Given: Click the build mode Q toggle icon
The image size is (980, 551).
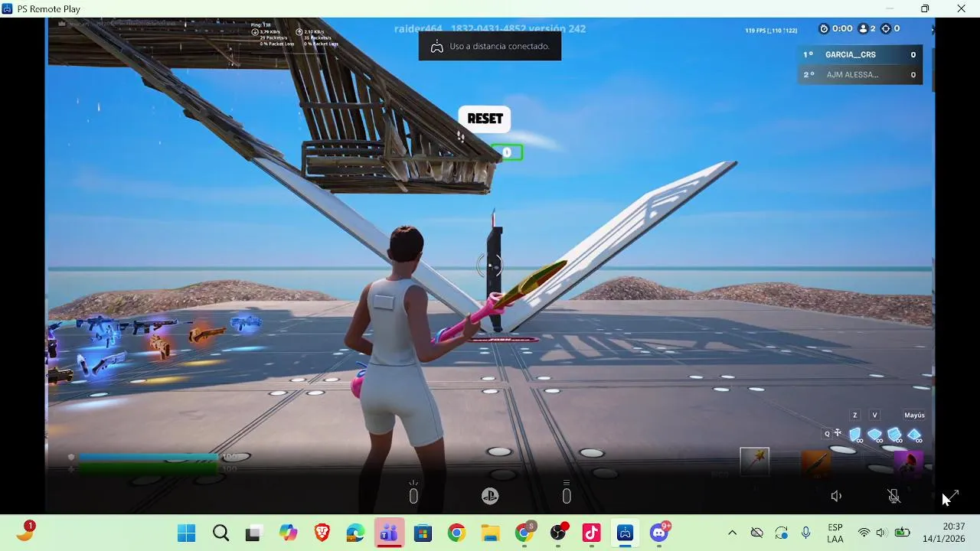Looking at the screenshot, I should pos(833,433).
